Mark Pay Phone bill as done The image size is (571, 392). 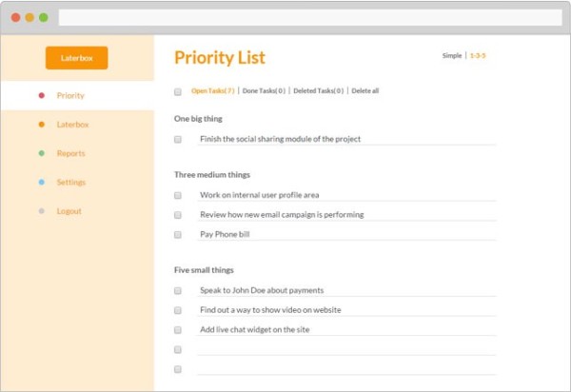(178, 234)
